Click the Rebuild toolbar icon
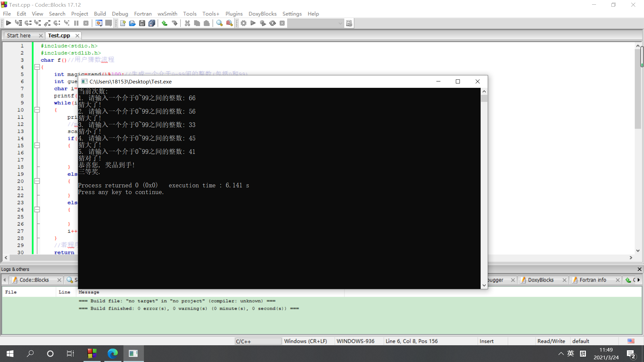644x362 pixels. coord(273,23)
